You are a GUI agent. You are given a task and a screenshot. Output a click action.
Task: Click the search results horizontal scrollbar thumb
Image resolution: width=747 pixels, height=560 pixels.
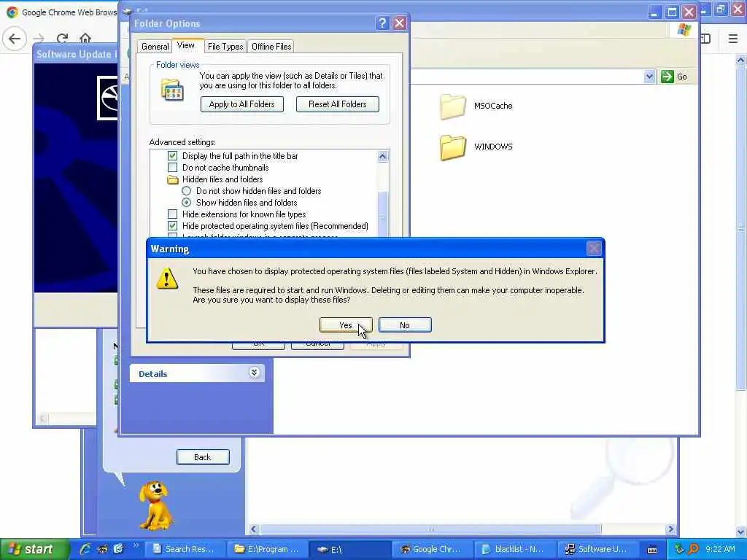pos(430,529)
